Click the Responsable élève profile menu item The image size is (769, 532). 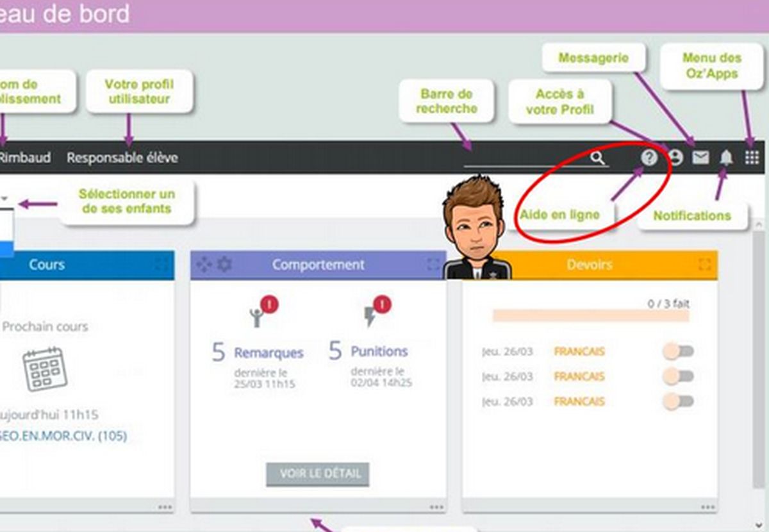122,158
